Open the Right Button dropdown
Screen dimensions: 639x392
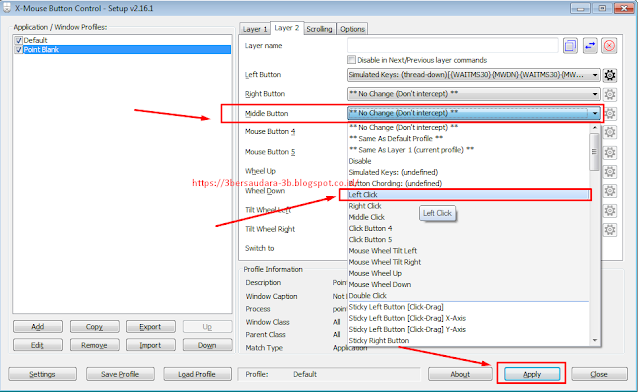coord(474,94)
